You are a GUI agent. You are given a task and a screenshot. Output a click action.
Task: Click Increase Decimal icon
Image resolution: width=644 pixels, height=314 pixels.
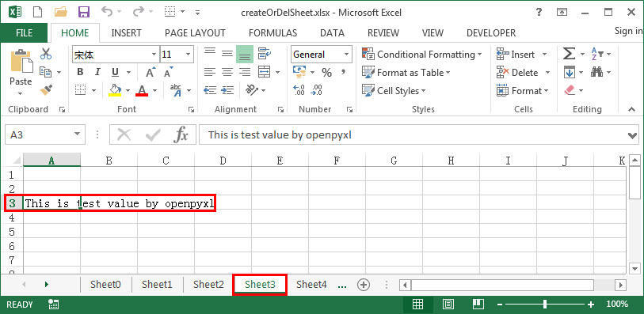[x=299, y=90]
